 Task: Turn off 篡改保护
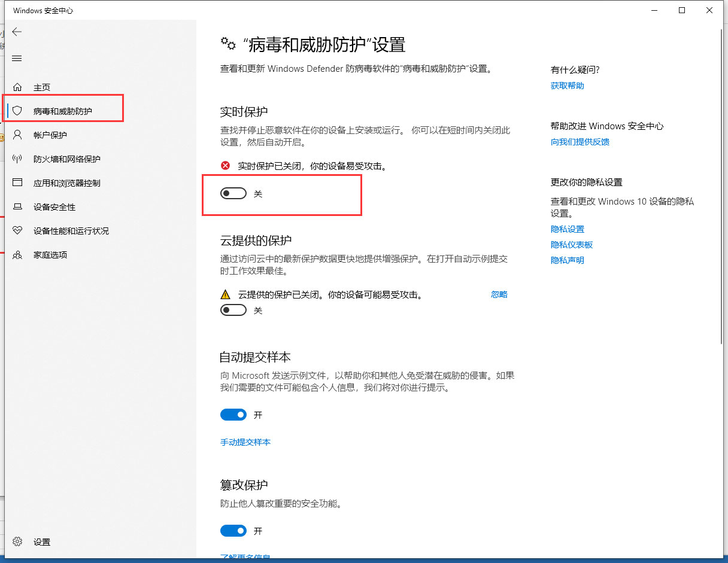pyautogui.click(x=233, y=530)
